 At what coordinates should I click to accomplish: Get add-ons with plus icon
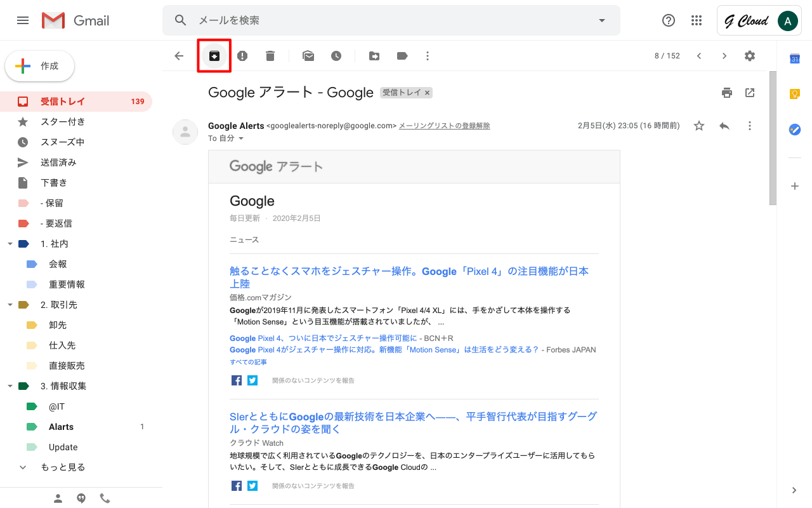795,186
